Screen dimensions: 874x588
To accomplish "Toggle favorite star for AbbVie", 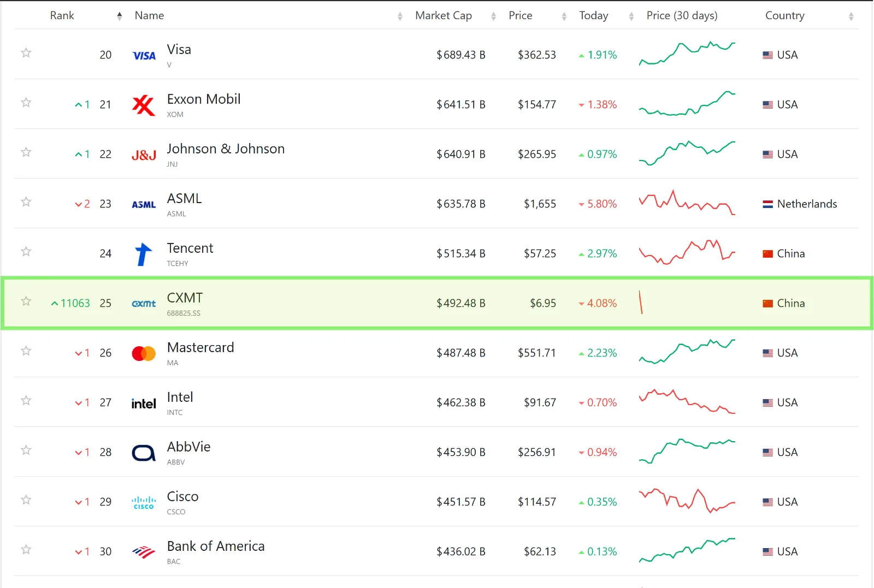I will tap(26, 450).
